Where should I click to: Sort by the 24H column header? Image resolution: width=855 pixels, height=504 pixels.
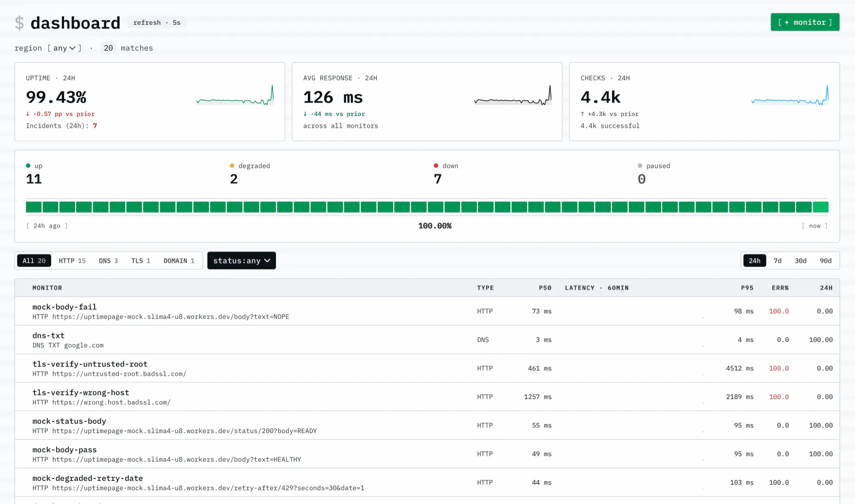[826, 288]
